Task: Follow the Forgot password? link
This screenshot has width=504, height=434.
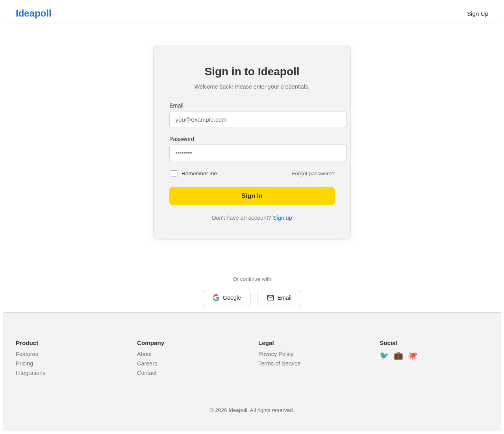Action: click(x=313, y=173)
